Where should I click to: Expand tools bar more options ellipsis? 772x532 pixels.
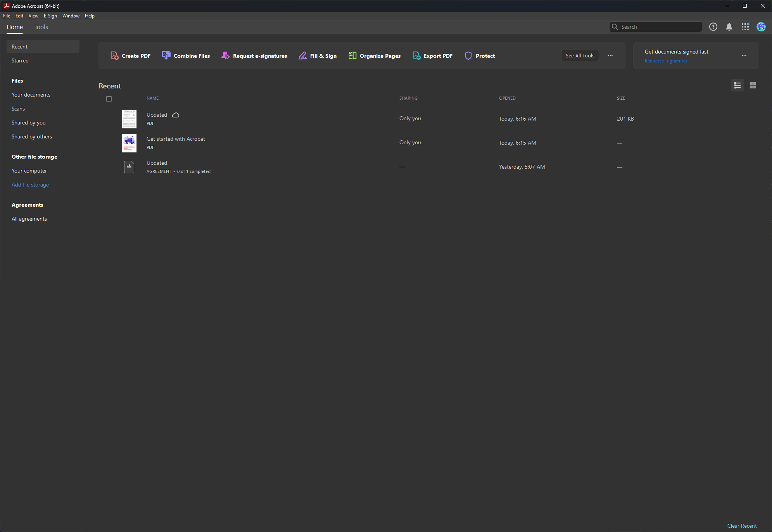610,55
